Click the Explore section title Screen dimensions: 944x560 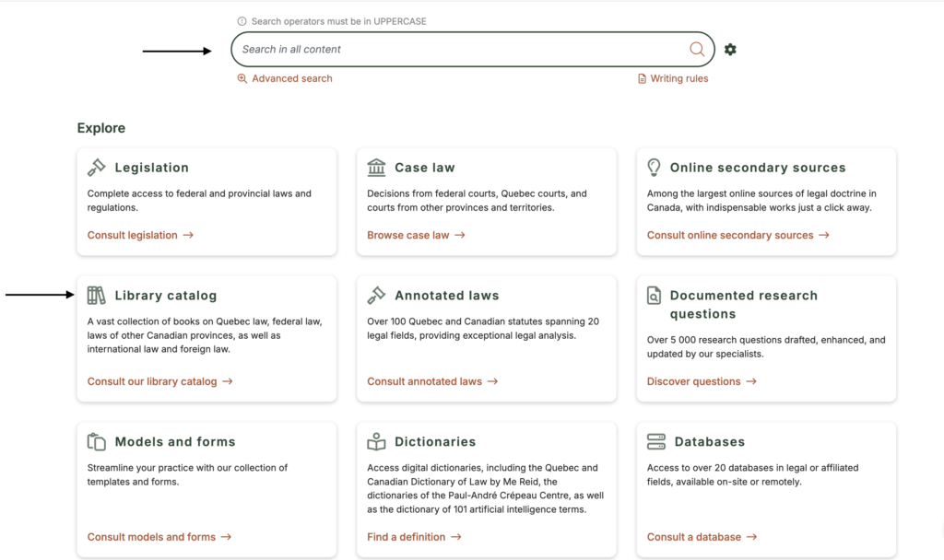tap(101, 128)
